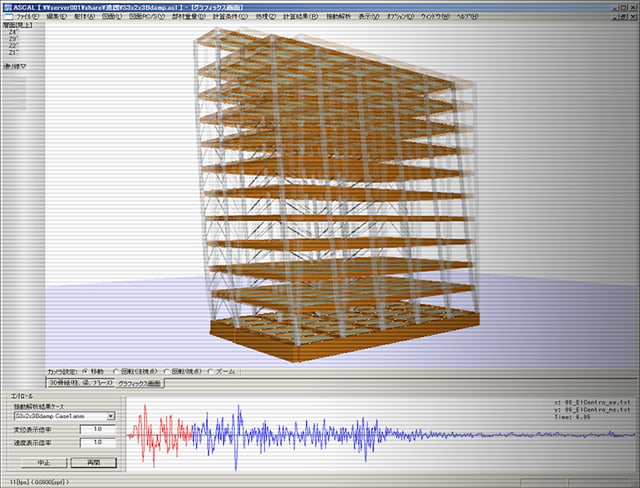The height and width of the screenshot is (488, 640).
Task: Open the ファイル menu
Action: coord(28,18)
